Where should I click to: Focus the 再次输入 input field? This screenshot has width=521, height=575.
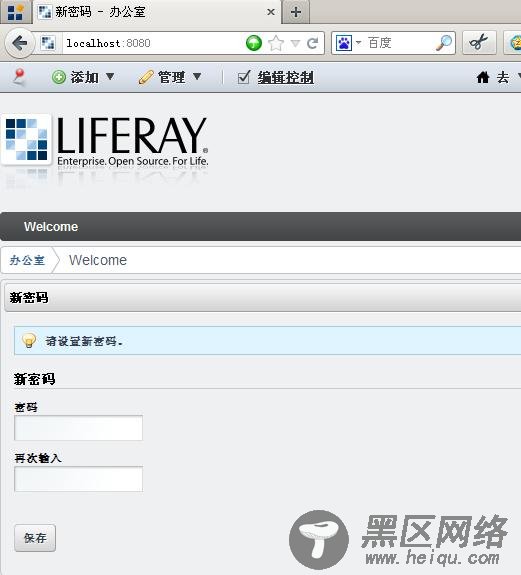tap(78, 479)
